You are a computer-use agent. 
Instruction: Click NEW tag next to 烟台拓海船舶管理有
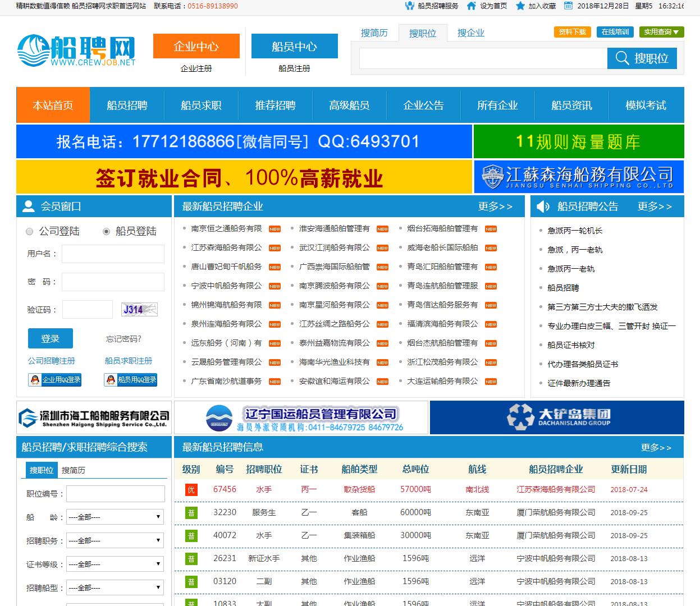coord(491,229)
